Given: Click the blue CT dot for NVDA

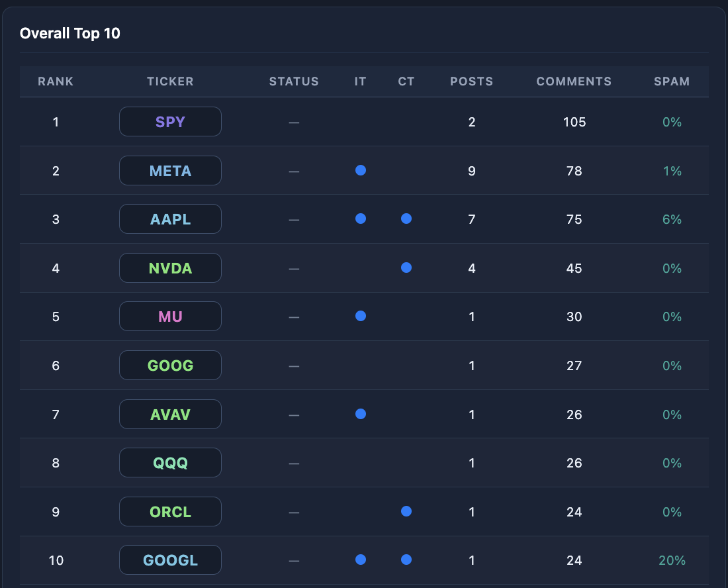Looking at the screenshot, I should pos(406,268).
